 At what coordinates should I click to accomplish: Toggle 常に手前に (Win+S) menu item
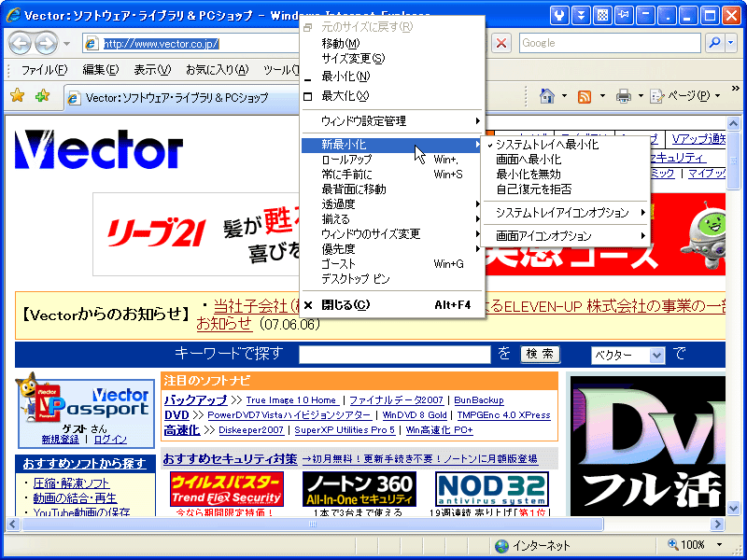(392, 175)
